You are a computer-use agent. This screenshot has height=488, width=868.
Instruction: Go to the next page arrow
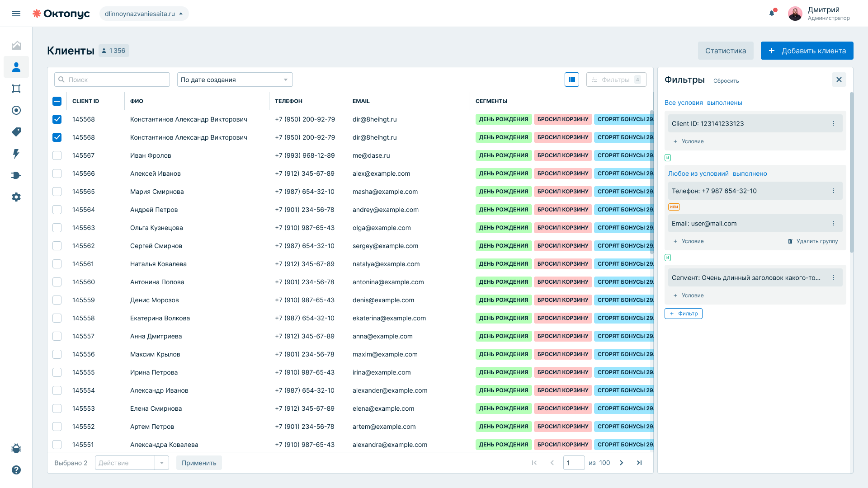pos(622,463)
